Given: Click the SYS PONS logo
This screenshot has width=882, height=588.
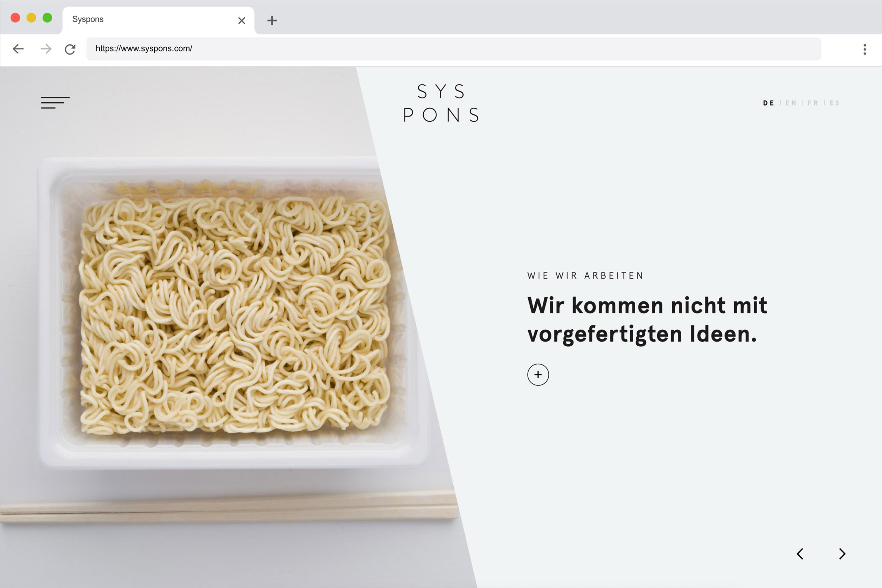Looking at the screenshot, I should point(441,103).
